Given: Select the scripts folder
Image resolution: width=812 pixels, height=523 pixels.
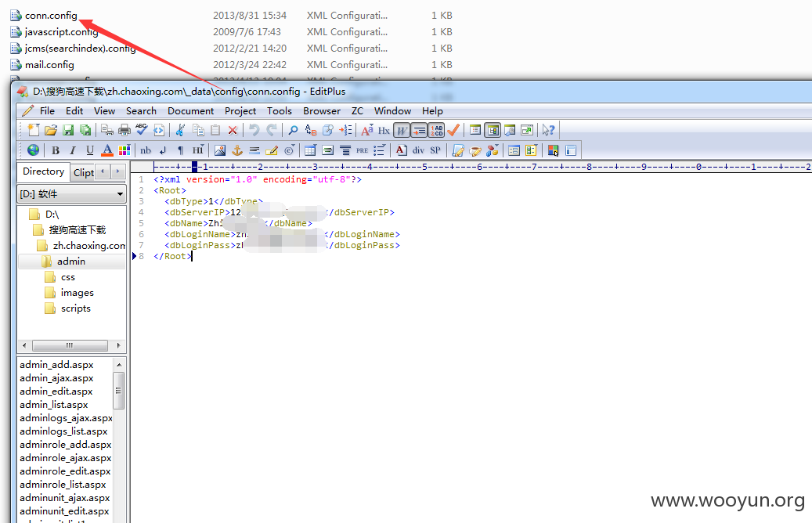Looking at the screenshot, I should click(x=76, y=308).
